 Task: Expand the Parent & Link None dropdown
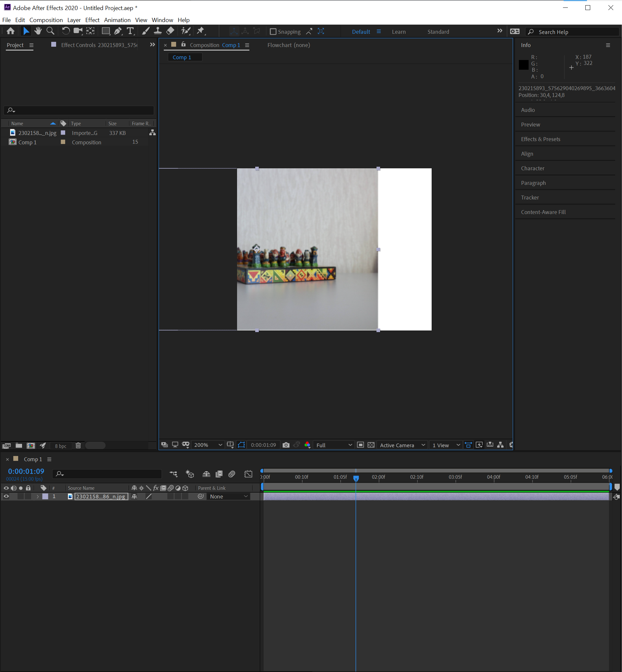coord(228,496)
